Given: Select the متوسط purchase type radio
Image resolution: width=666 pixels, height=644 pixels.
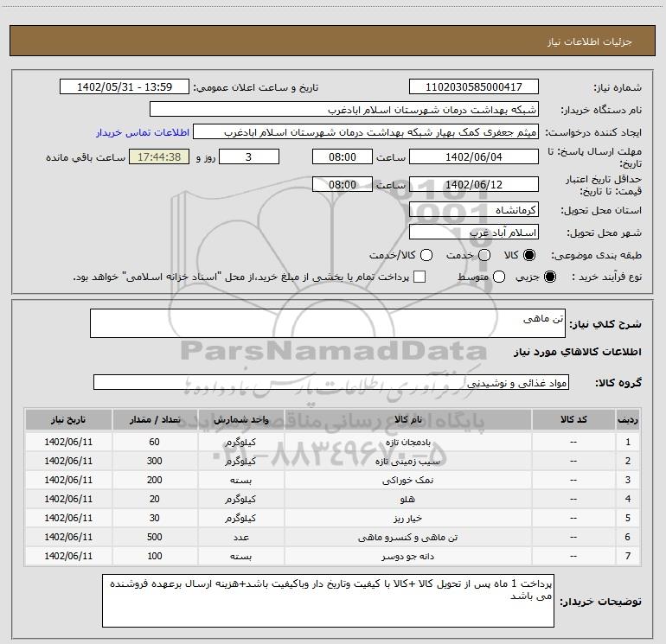Looking at the screenshot, I should pos(499,277).
